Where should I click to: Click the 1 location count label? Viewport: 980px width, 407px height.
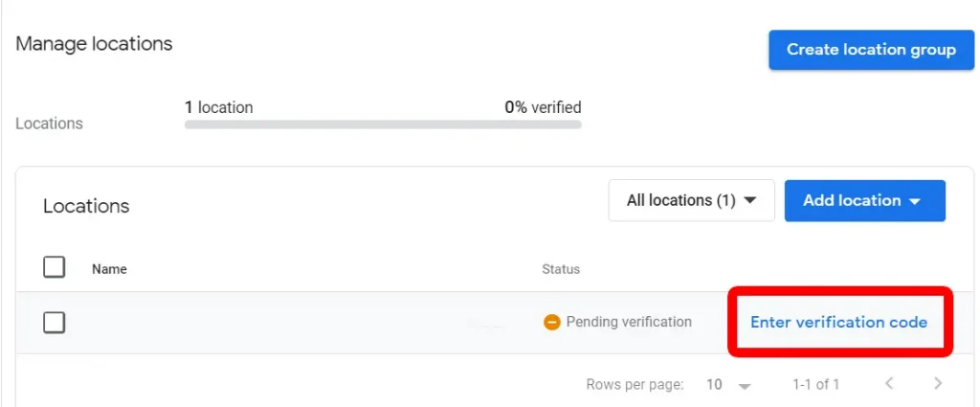click(219, 107)
